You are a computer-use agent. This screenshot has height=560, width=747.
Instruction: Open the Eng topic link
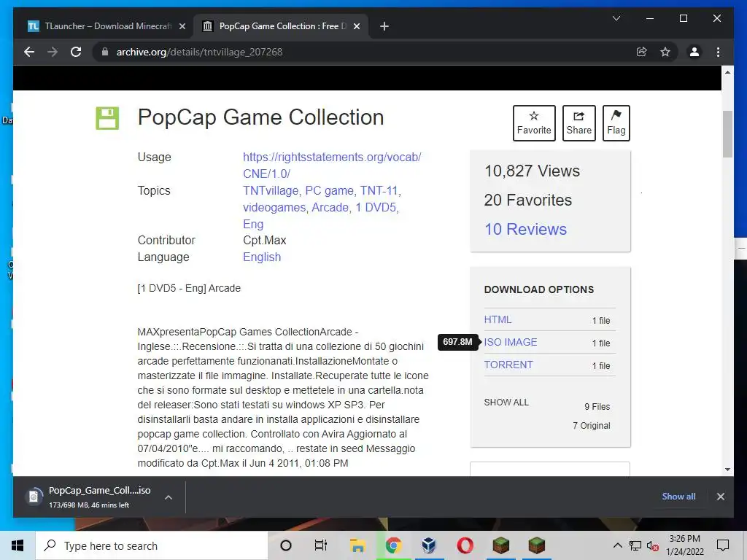pyautogui.click(x=253, y=225)
